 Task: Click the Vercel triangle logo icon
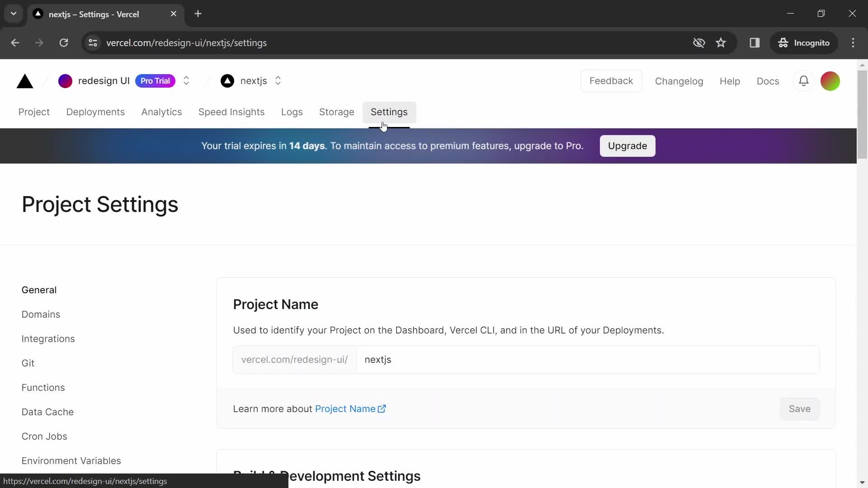pyautogui.click(x=24, y=81)
